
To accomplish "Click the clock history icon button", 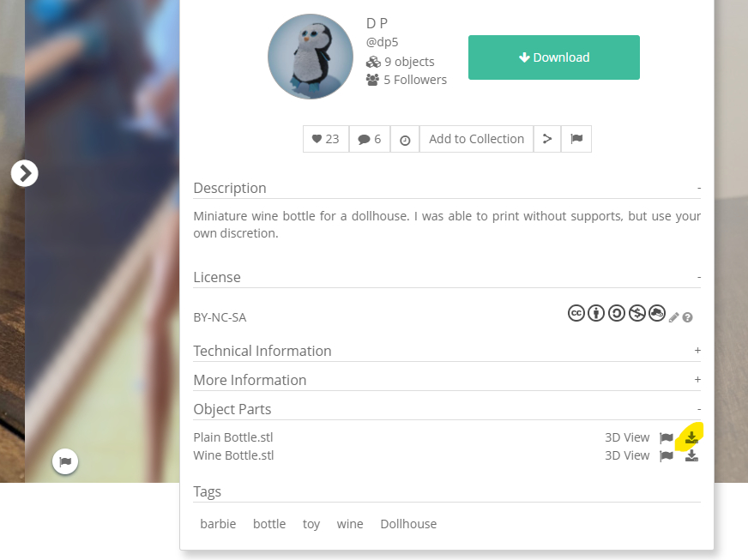I will (405, 139).
